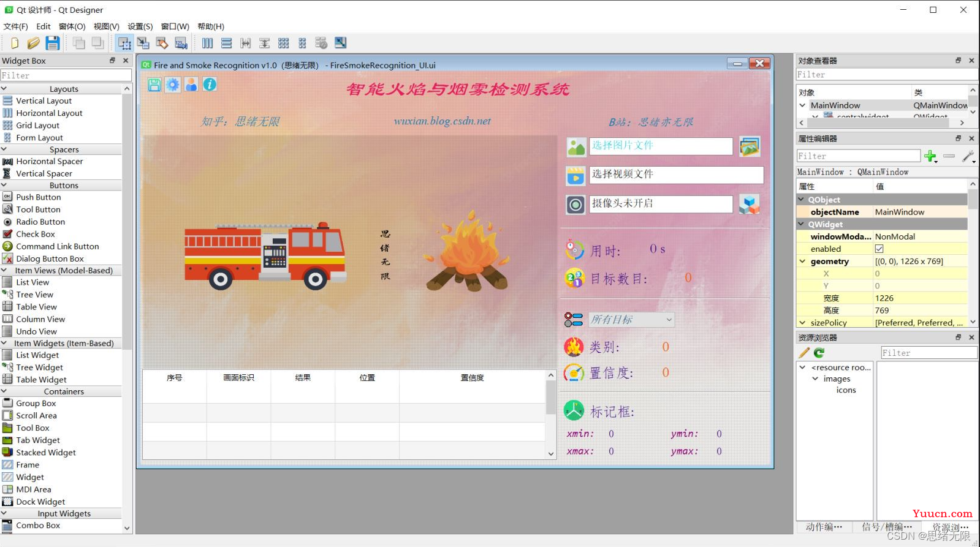The width and height of the screenshot is (980, 547).
Task: Click the gear settings icon in form
Action: click(173, 85)
